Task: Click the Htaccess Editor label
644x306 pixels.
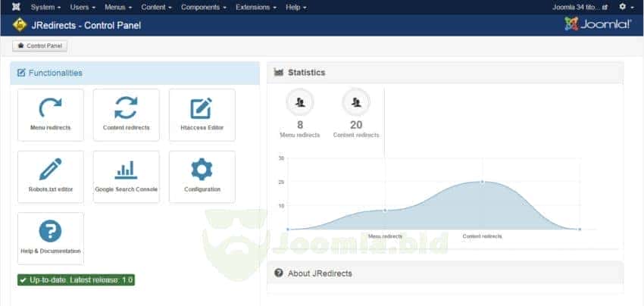Action: (x=202, y=128)
